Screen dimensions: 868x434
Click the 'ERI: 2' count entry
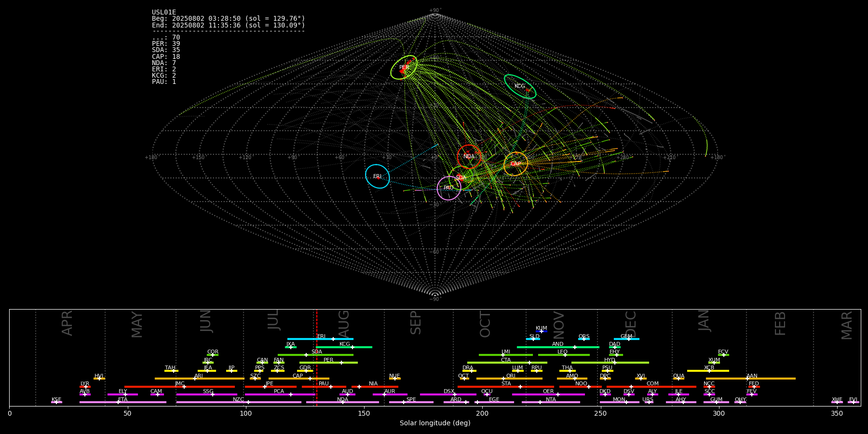(x=164, y=69)
